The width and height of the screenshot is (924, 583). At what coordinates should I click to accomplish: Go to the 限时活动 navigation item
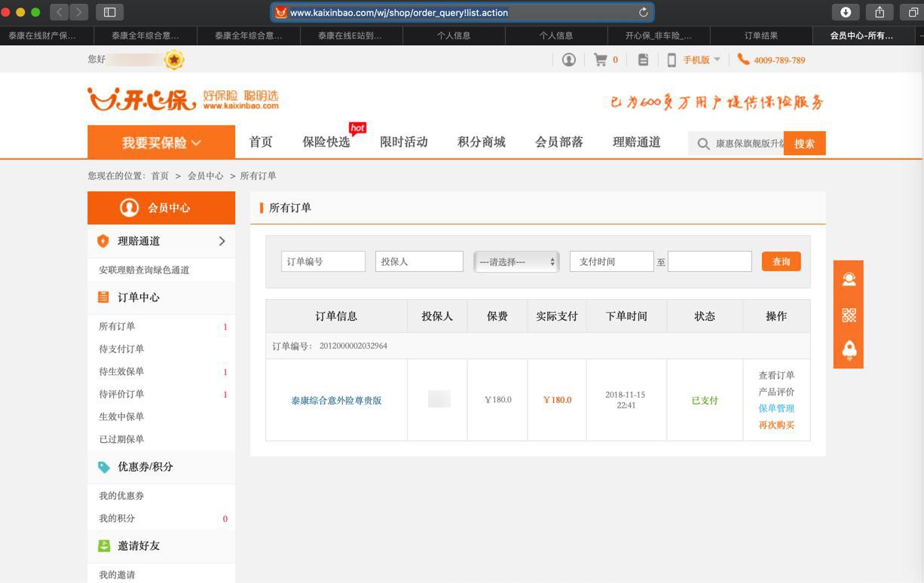(404, 142)
